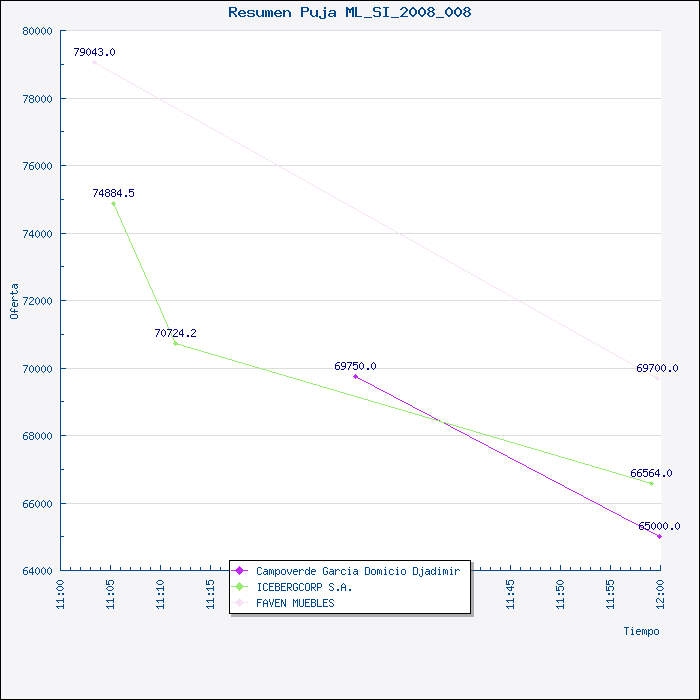Click the 66564.0 green end point
700x700 pixels.
(651, 483)
